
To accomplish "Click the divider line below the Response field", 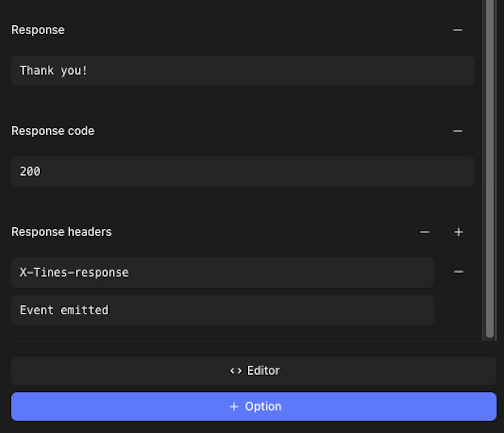I will point(243,101).
